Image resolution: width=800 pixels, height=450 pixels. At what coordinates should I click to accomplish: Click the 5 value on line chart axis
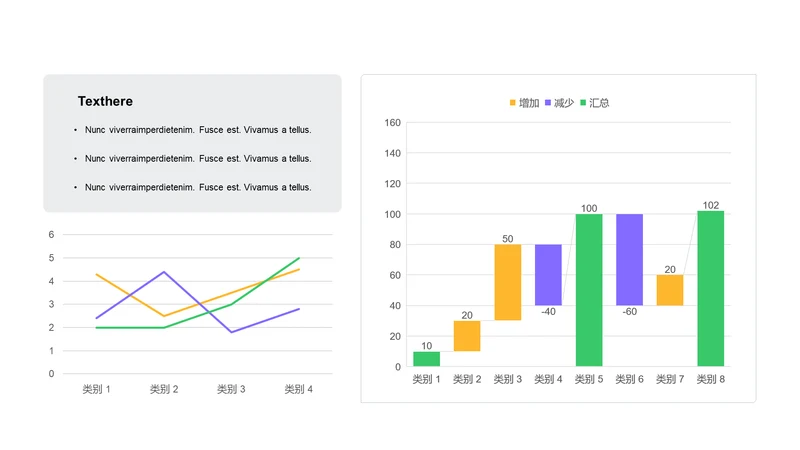click(51, 258)
